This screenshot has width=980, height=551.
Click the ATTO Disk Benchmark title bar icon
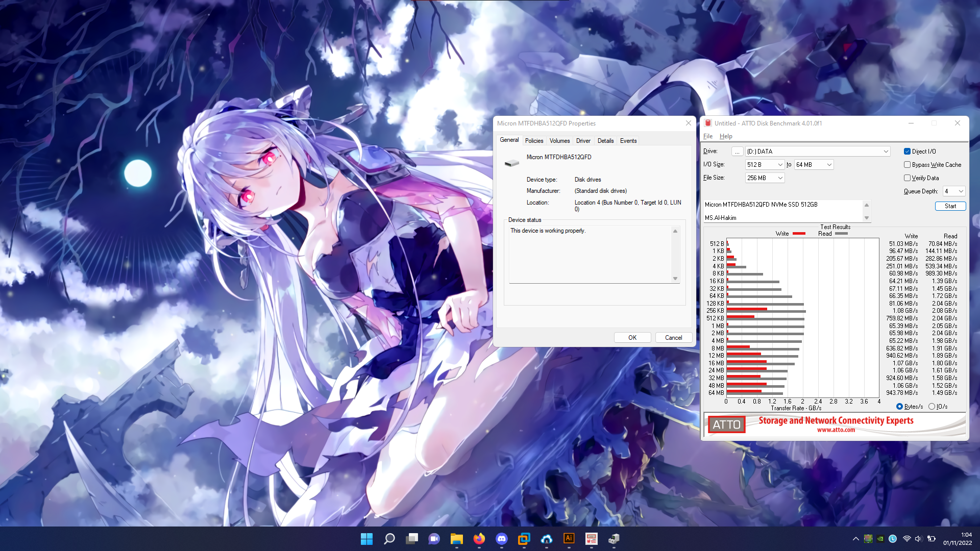click(708, 123)
